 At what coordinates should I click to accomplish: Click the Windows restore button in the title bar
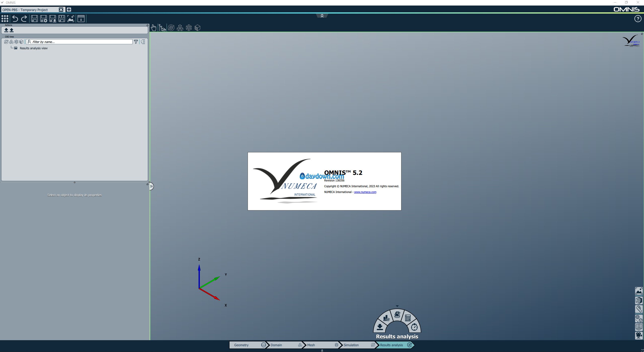626,3
